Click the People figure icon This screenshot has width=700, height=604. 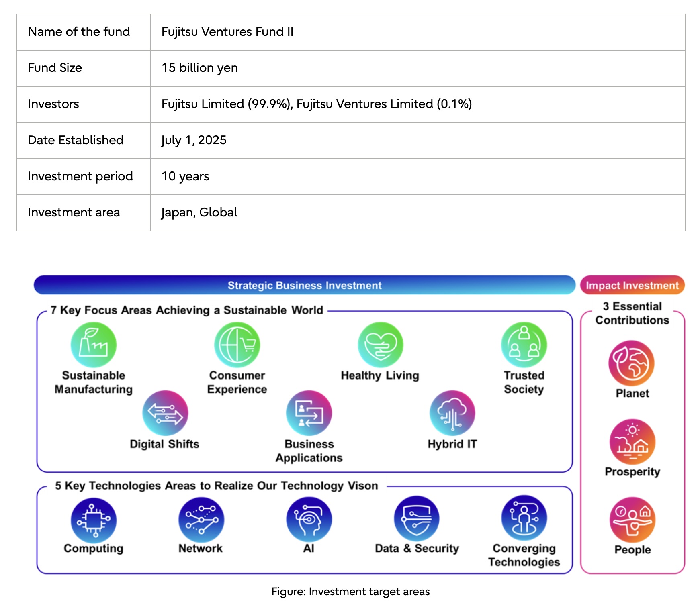coord(632,520)
